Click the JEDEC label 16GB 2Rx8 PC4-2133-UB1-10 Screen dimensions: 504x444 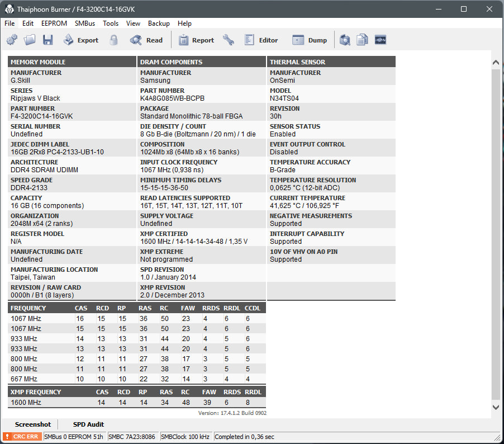[x=57, y=152]
